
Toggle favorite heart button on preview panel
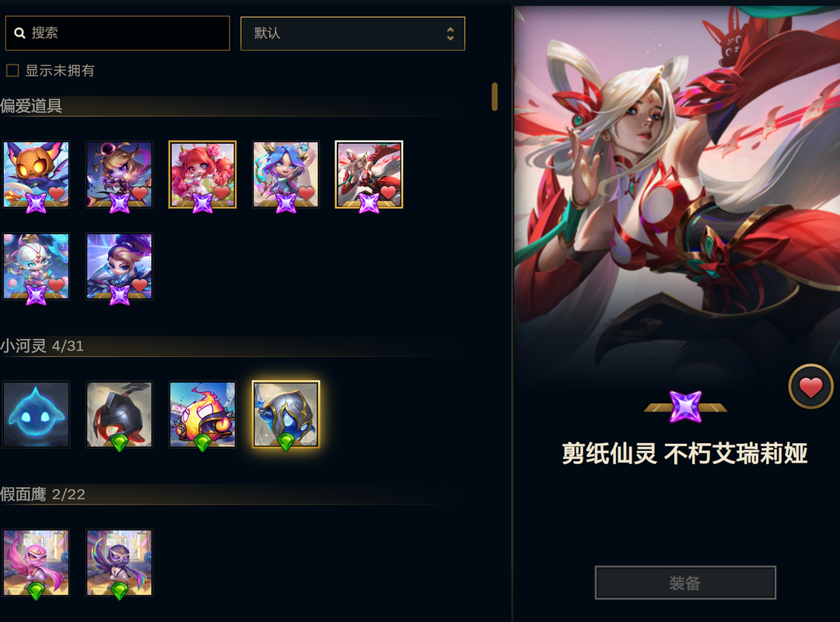pyautogui.click(x=810, y=386)
